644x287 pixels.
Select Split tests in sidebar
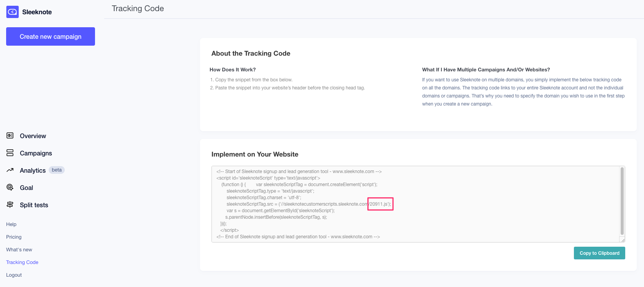point(34,205)
